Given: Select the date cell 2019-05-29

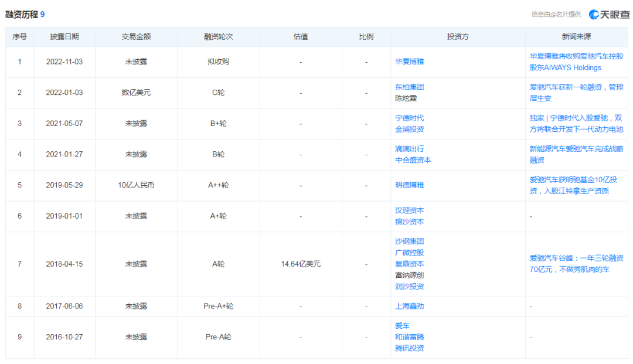Looking at the screenshot, I should (x=64, y=185).
